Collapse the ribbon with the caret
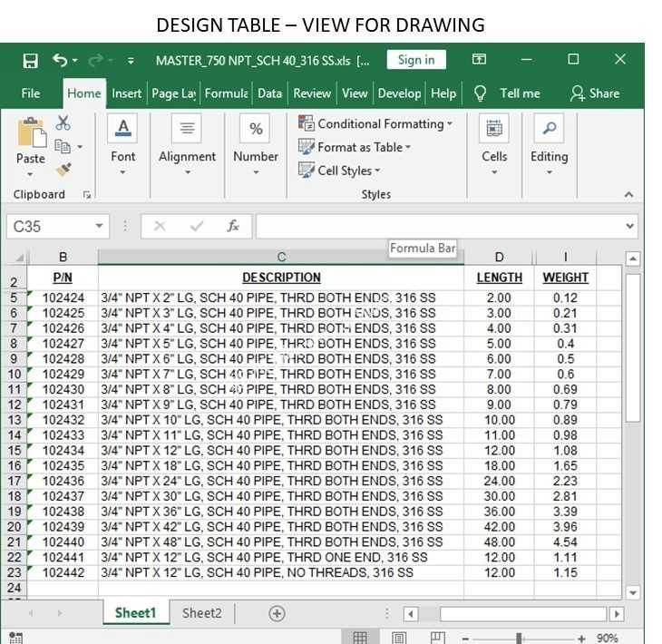The image size is (662, 644). coord(628,194)
